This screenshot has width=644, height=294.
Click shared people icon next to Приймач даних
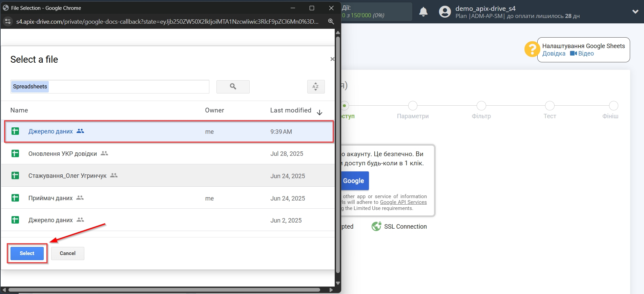(80, 197)
